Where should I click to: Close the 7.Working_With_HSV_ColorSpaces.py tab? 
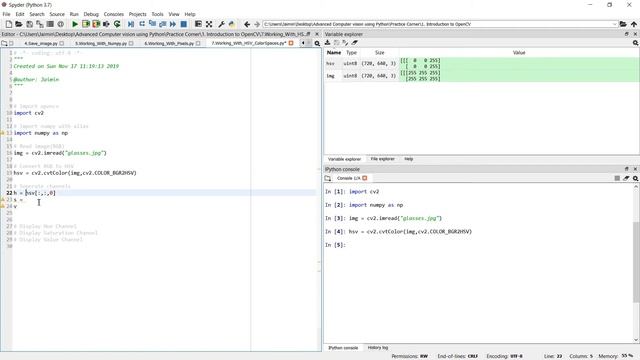pyautogui.click(x=291, y=43)
